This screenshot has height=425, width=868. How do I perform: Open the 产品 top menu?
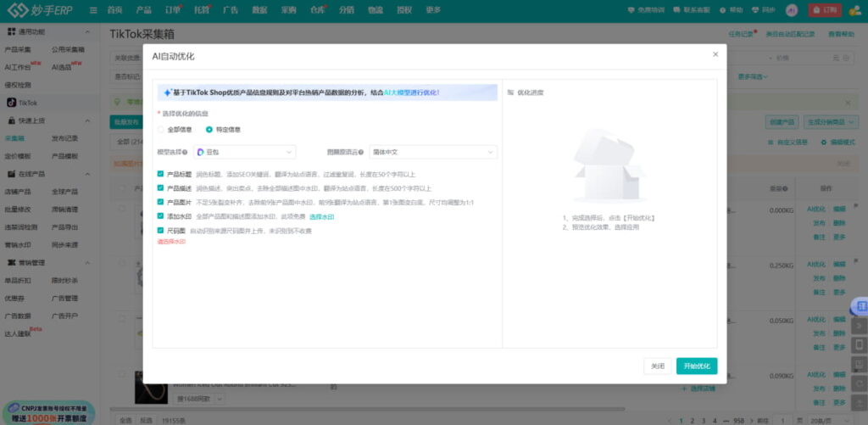pos(143,10)
